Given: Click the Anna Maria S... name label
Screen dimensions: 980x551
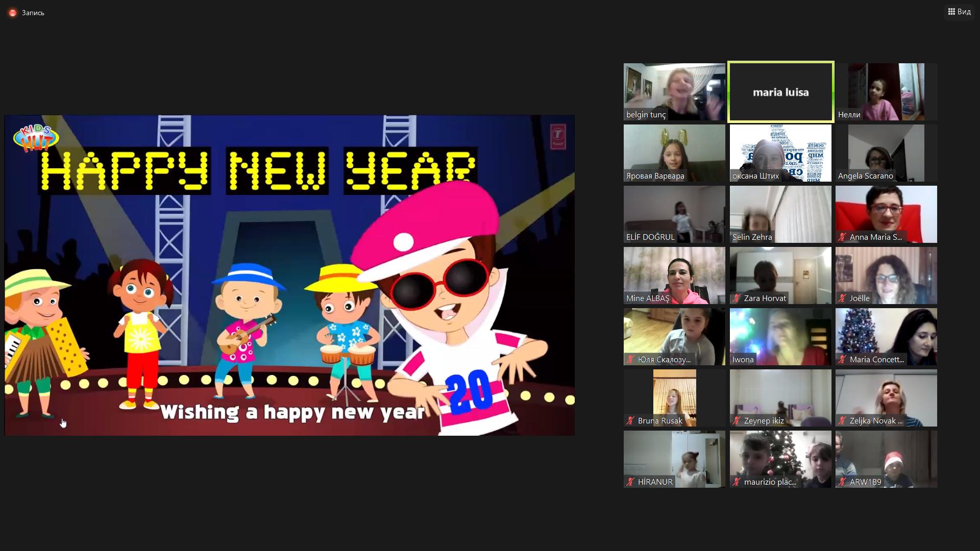Looking at the screenshot, I should (x=876, y=237).
